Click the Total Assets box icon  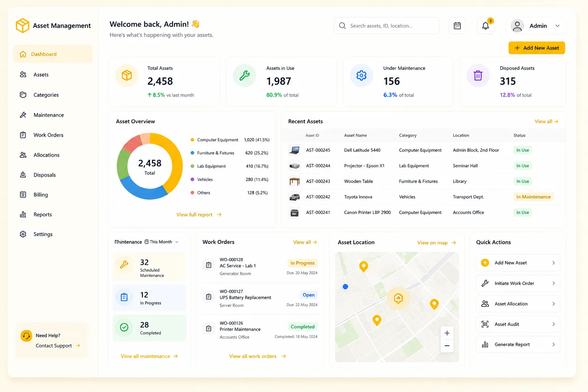127,75
